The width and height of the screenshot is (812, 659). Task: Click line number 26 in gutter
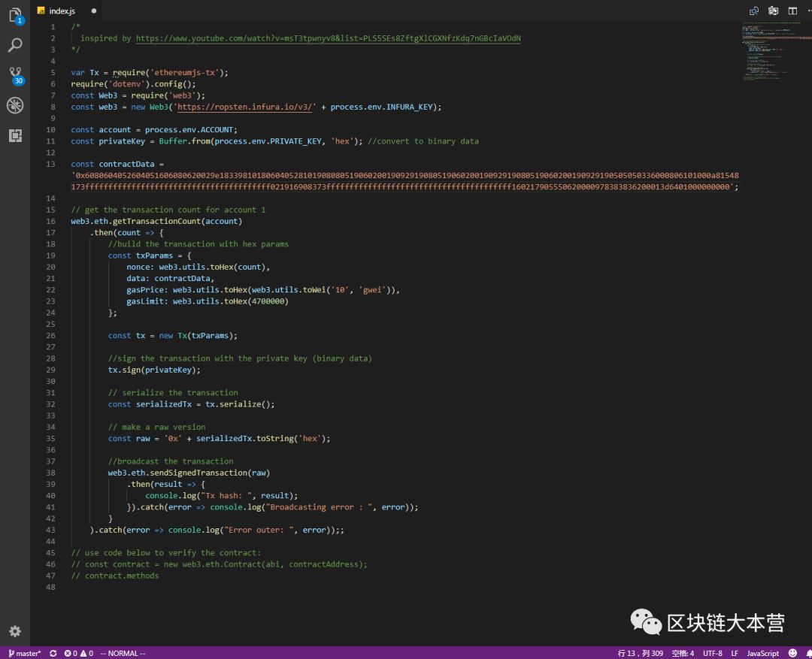tap(51, 336)
